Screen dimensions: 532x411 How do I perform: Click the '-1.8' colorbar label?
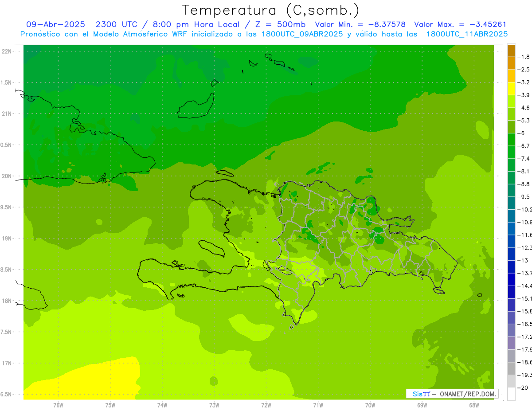click(x=524, y=57)
